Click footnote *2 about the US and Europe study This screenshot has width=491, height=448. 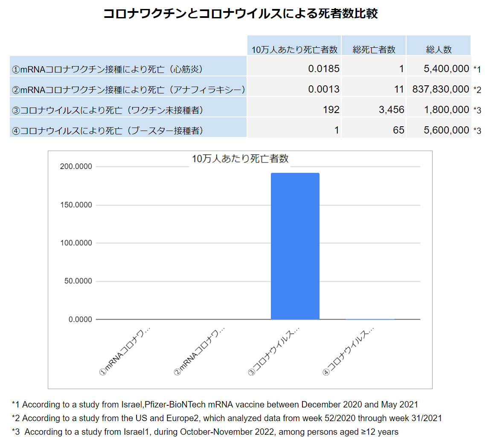(227, 418)
